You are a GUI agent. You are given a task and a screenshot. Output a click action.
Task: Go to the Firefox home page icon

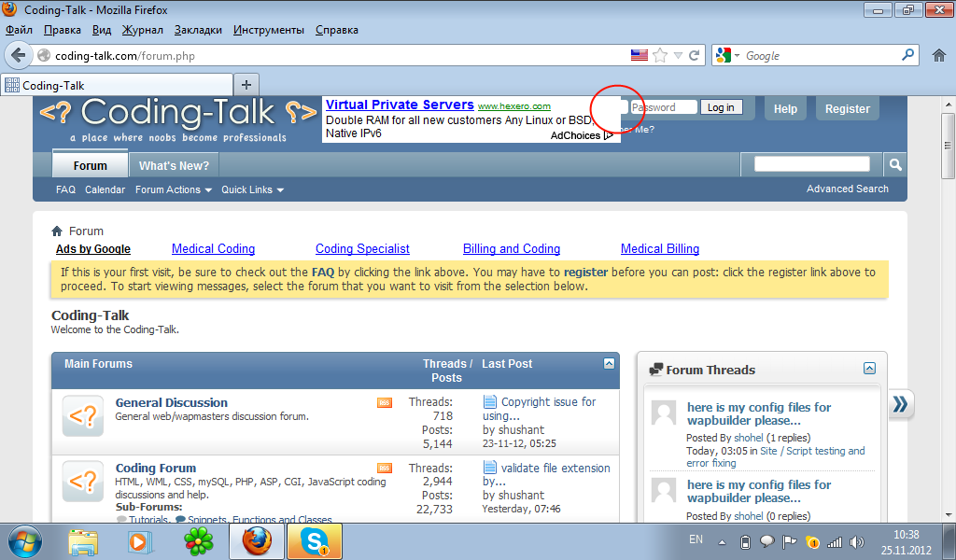point(939,56)
